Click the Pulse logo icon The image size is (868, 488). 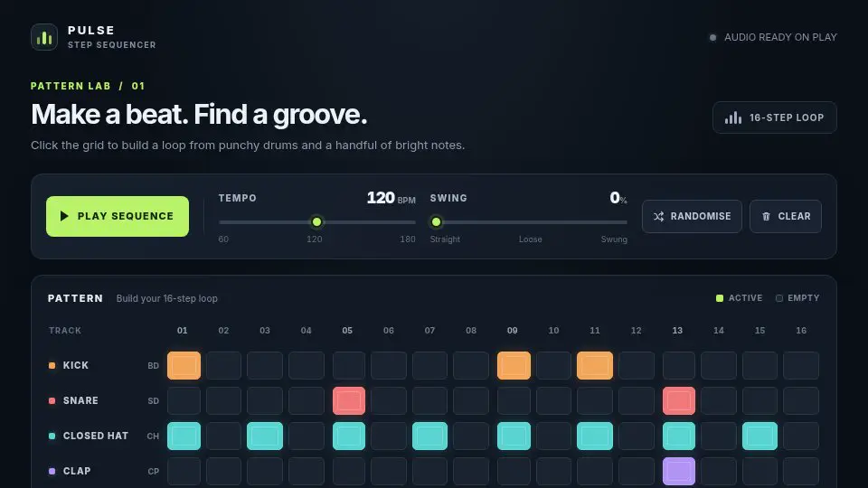[44, 37]
